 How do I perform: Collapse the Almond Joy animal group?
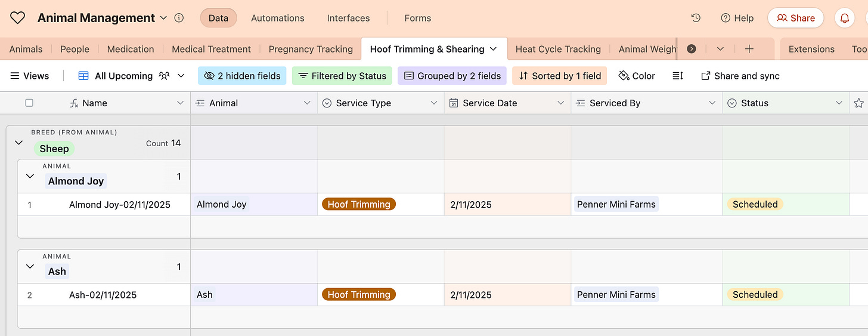coord(30,176)
